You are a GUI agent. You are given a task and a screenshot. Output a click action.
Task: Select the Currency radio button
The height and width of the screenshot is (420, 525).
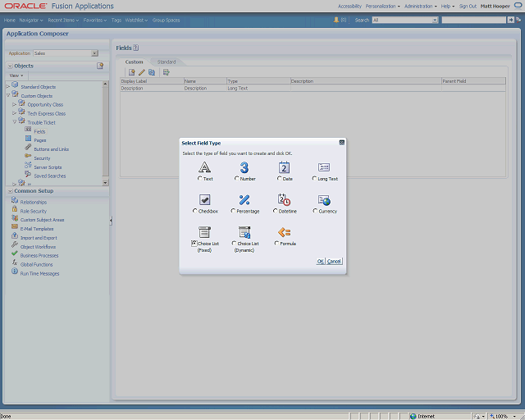click(315, 211)
